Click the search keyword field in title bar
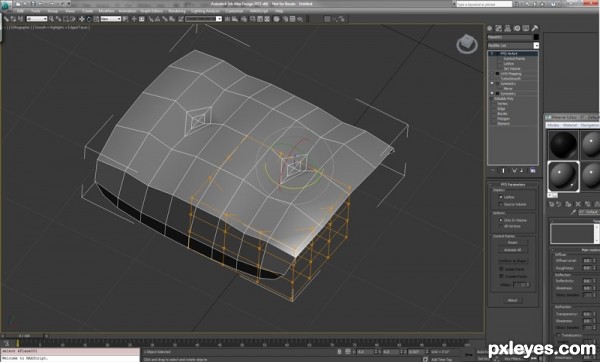Screen dimensions: 600x362 pyautogui.click(x=484, y=4)
